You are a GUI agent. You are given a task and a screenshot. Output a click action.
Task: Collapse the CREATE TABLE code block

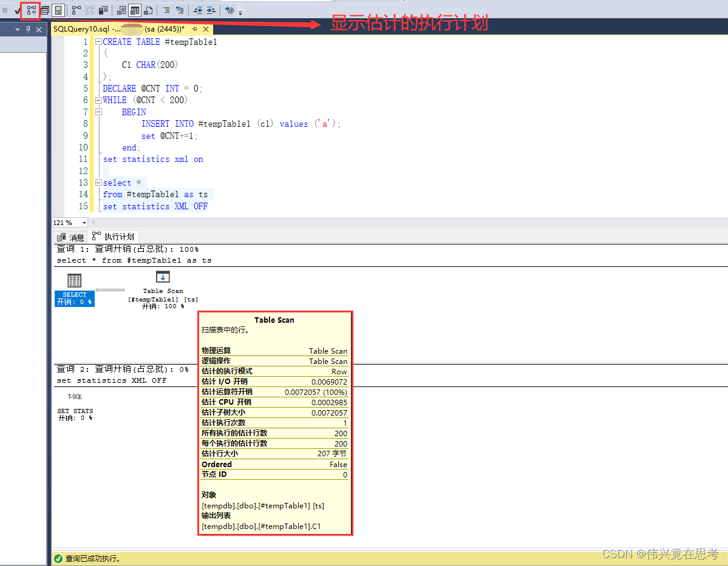(98, 41)
